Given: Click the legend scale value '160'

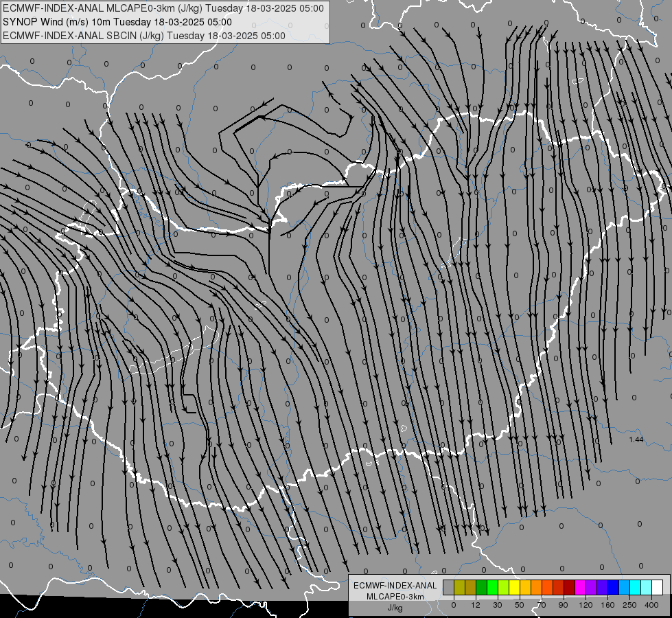Looking at the screenshot, I should 607,605.
